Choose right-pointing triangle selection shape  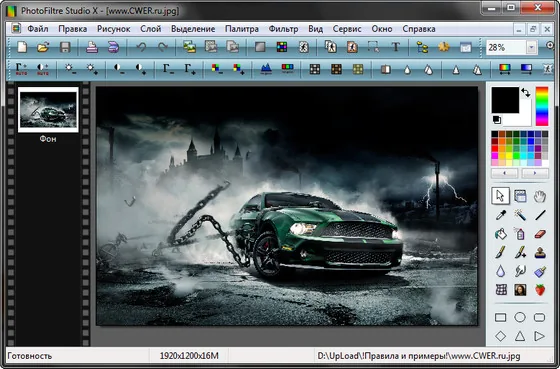(x=539, y=336)
